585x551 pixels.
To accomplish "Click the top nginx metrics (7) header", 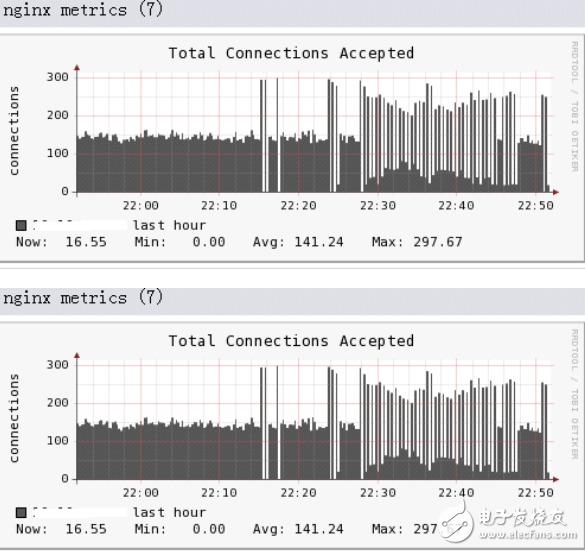I will (x=83, y=10).
